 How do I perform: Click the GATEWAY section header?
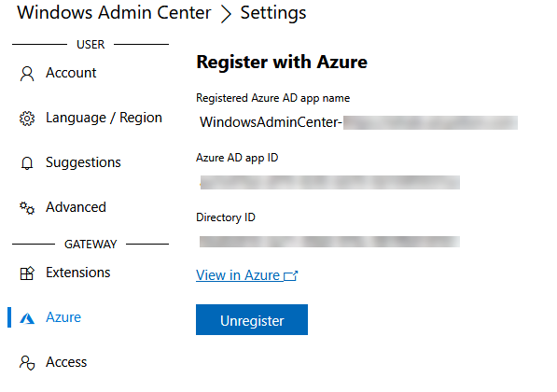point(91,245)
